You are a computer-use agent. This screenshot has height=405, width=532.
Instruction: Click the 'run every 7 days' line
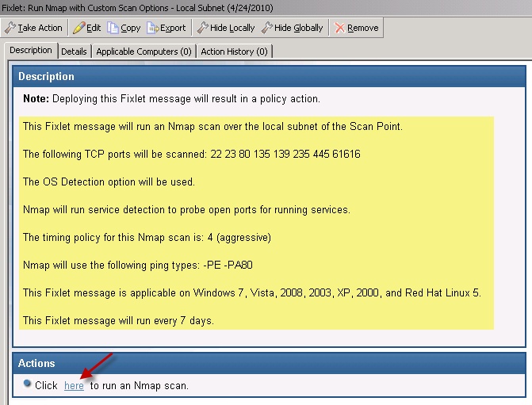point(118,320)
